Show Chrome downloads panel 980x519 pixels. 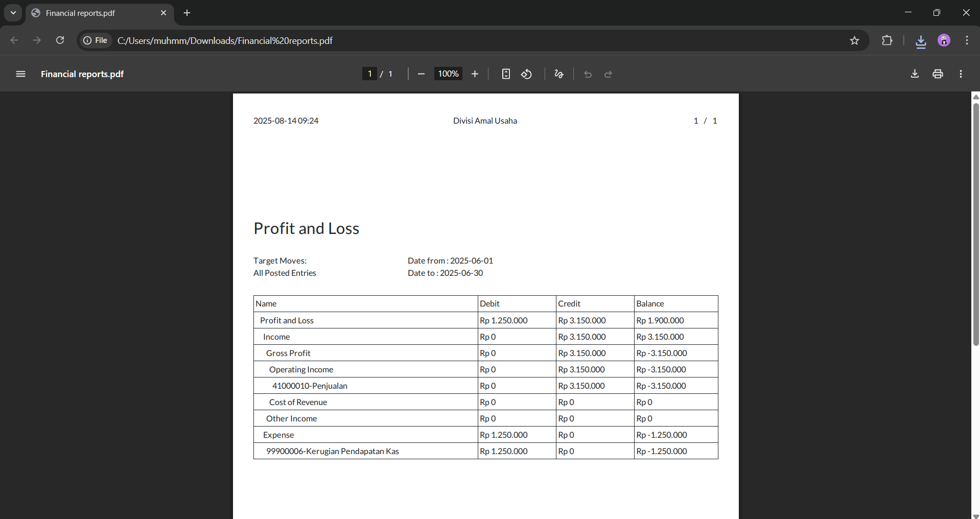921,41
